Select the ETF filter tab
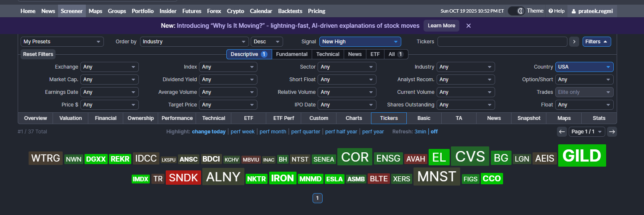The image size is (644, 215). (x=375, y=54)
